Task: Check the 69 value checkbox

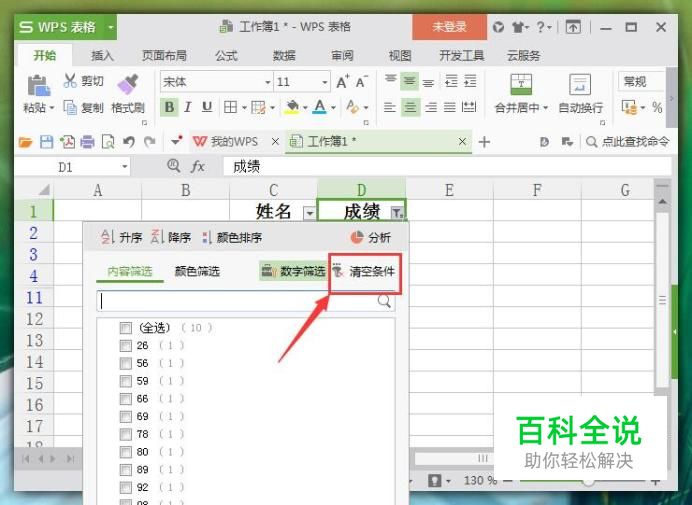Action: tap(126, 417)
